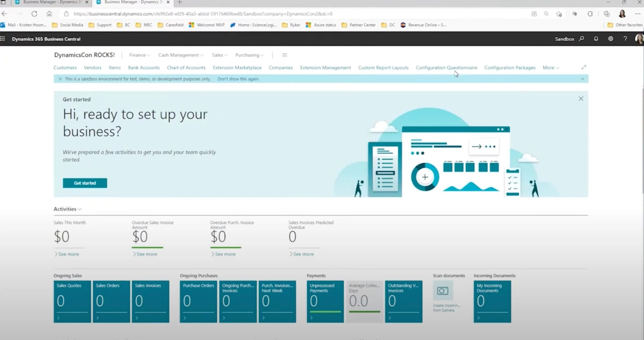Viewport: 644px width, 340px height.
Task: Click the user avatar in the Business Central header
Action: click(x=639, y=39)
